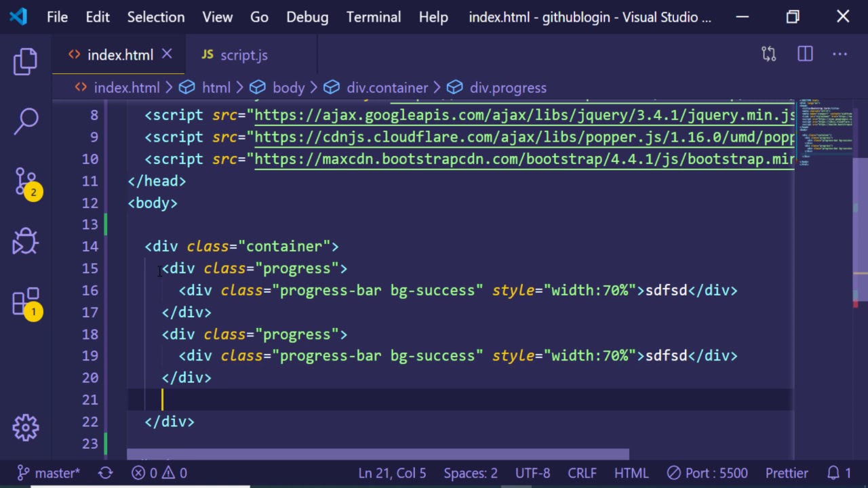Open the Debug view bug icon
The width and height of the screenshot is (868, 488).
tap(26, 241)
